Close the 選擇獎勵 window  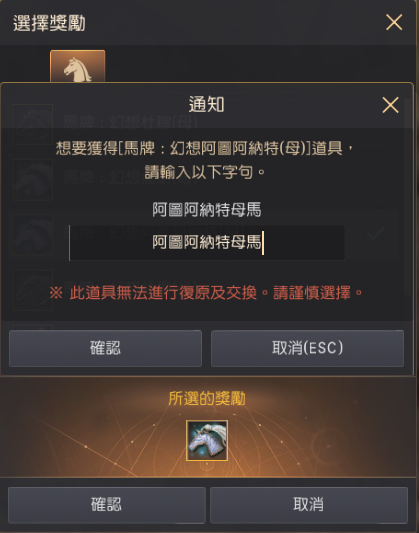394,22
